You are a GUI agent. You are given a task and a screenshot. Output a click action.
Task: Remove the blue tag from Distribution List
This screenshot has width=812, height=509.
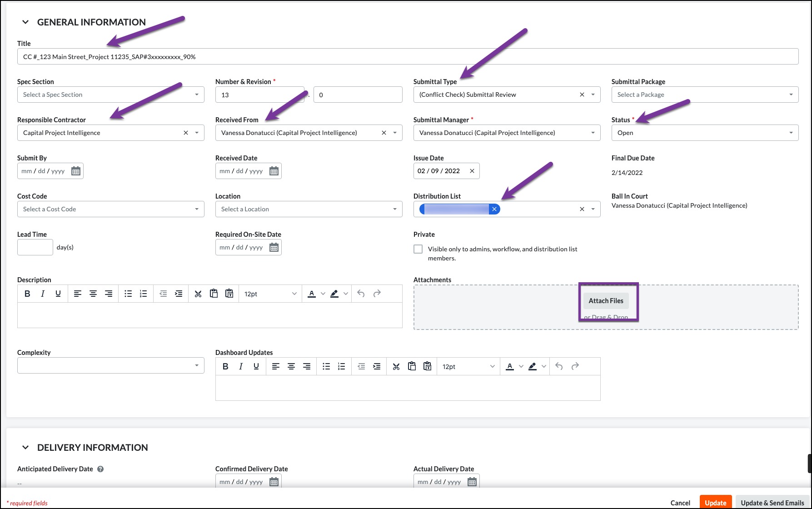point(494,209)
